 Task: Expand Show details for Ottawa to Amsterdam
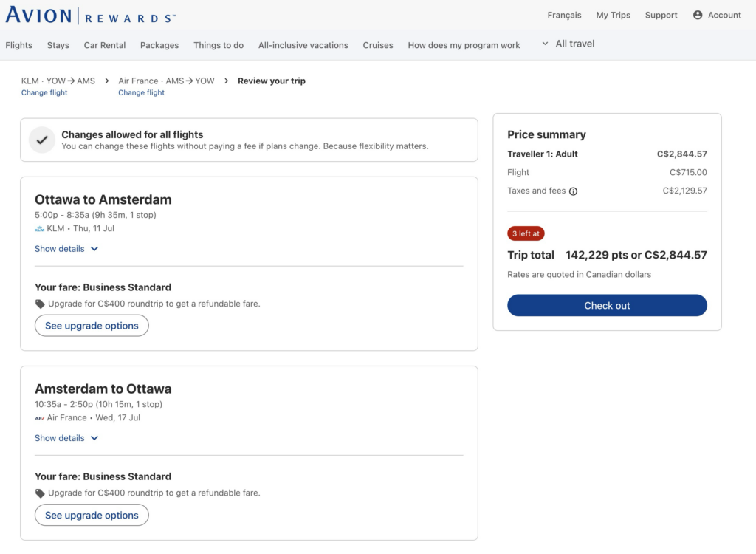click(x=66, y=249)
